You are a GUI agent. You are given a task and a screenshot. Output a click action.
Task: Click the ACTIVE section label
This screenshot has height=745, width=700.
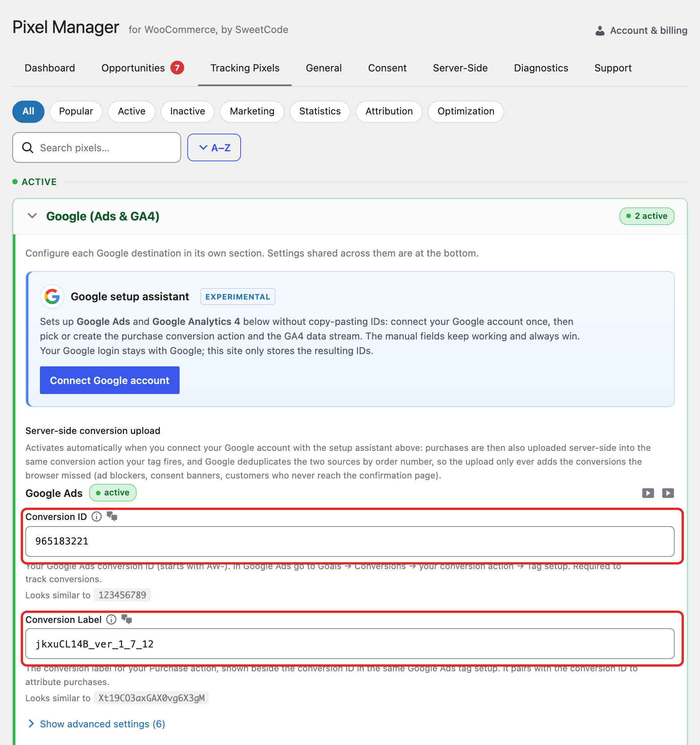tap(39, 182)
